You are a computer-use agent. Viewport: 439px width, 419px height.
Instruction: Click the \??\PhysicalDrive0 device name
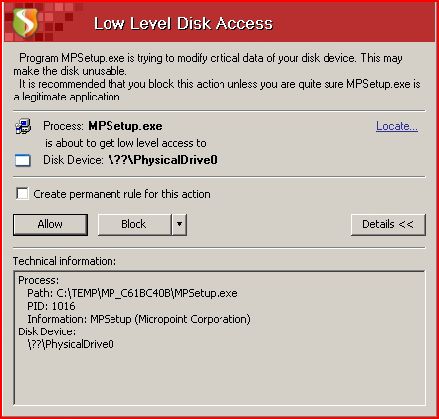pos(163,160)
